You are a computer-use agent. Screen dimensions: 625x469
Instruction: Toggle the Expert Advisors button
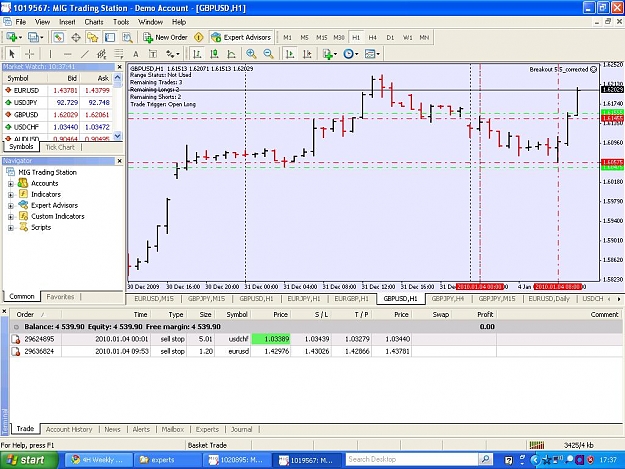241,37
